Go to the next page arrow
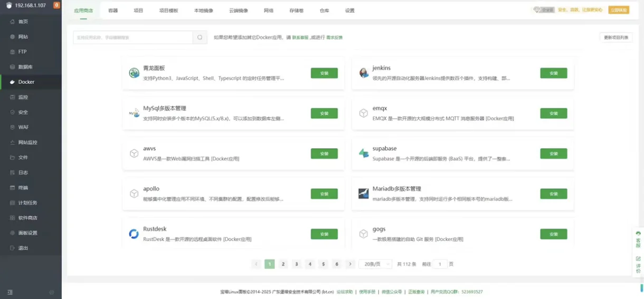The height and width of the screenshot is (299, 644). 351,264
